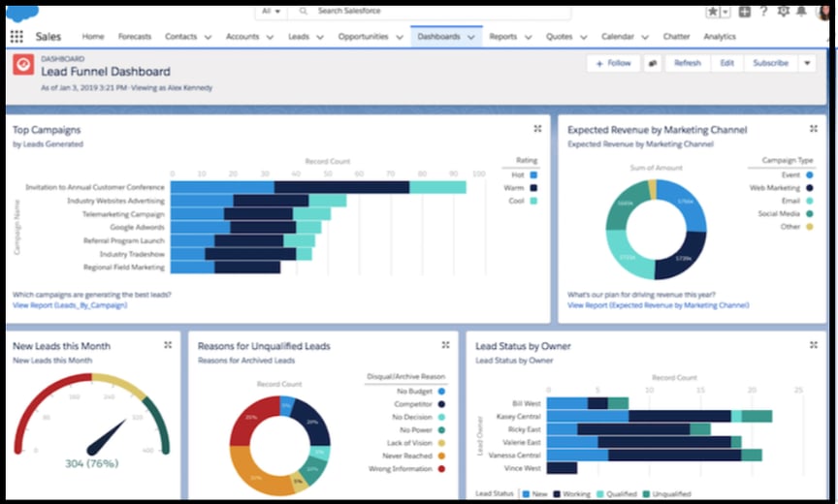Screen dimensions: 838x504
Task: Open the Chatter tab
Action: click(676, 36)
